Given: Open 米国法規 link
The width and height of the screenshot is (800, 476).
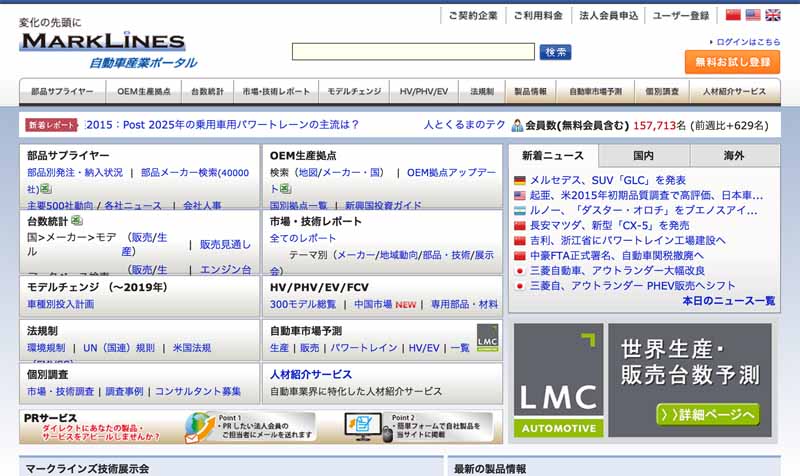Looking at the screenshot, I should click(x=191, y=347).
